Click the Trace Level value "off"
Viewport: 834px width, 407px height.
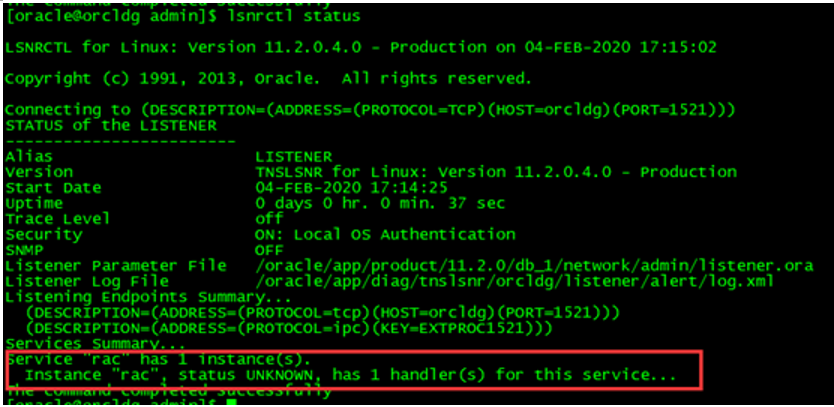269,218
